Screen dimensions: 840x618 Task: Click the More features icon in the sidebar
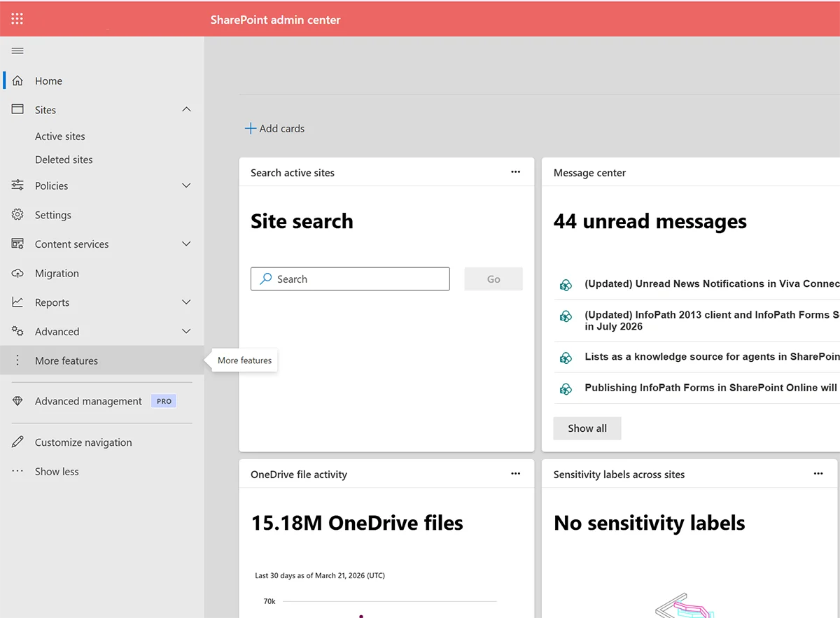coord(17,360)
